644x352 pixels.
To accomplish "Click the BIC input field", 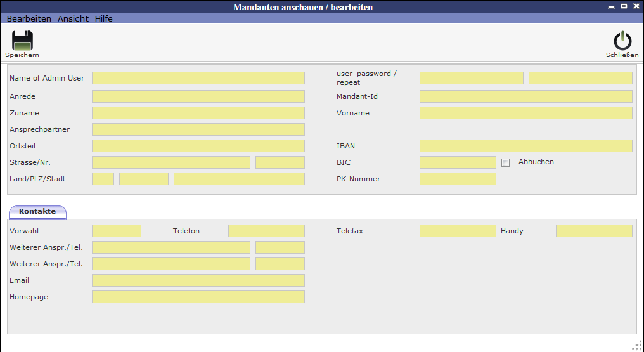I will point(458,162).
